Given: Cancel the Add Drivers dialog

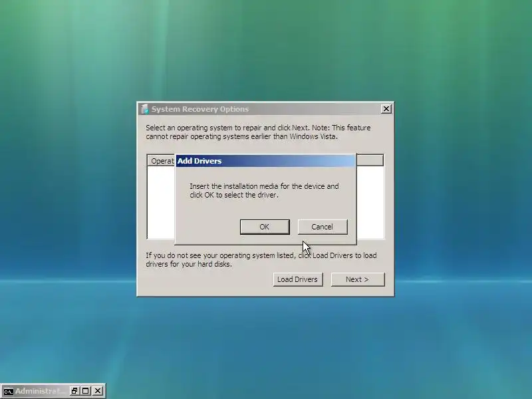Looking at the screenshot, I should tap(323, 227).
